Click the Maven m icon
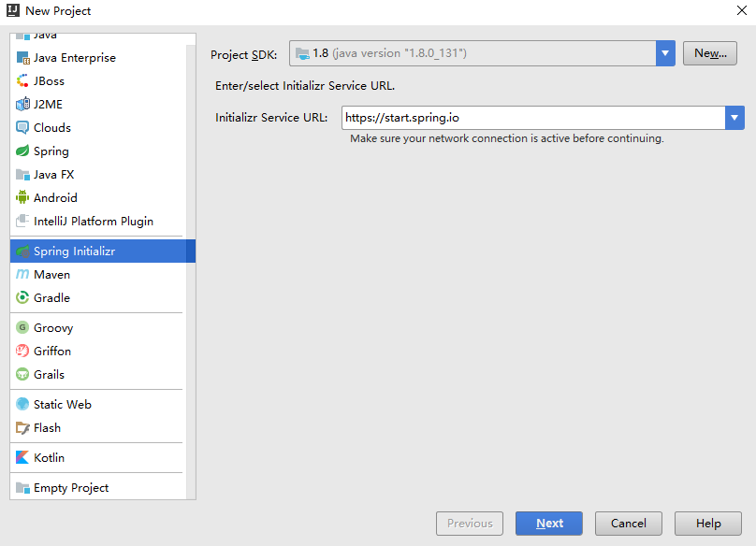 tap(22, 274)
